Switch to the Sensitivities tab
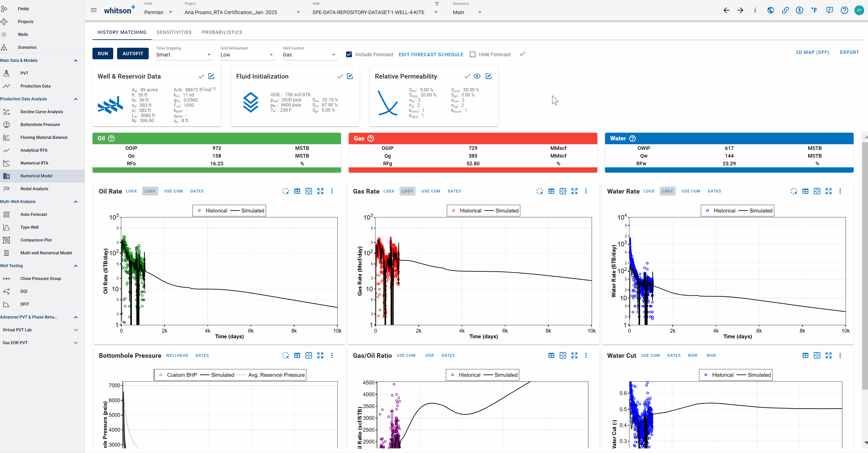 pos(174,32)
